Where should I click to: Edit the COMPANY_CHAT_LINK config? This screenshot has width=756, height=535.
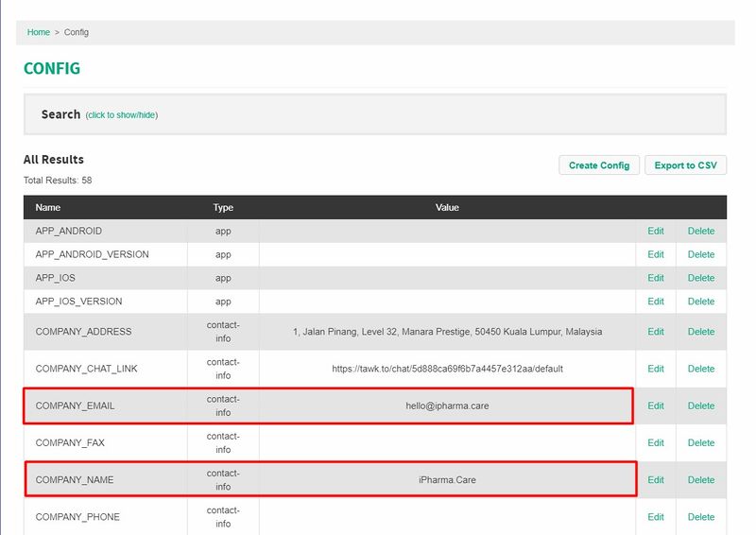point(656,369)
